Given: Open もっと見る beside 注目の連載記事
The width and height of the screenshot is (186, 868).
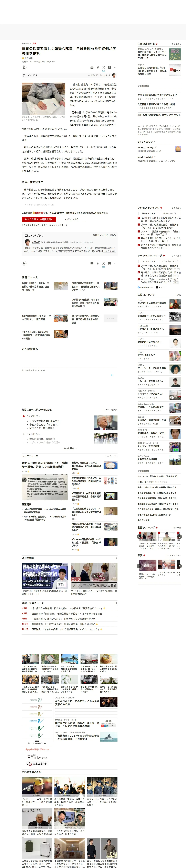Looking at the screenshot, I should click(176, 44).
